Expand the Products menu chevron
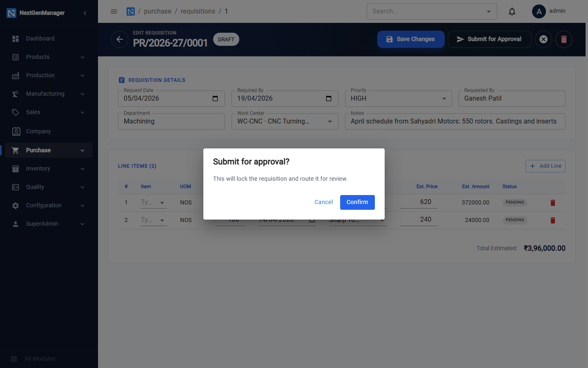The image size is (588, 368). pos(82,57)
